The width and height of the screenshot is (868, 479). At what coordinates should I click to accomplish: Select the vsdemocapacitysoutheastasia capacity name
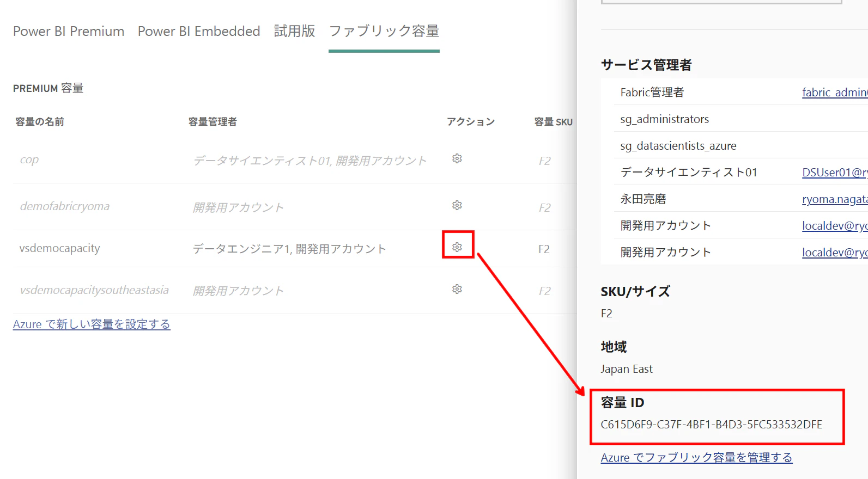pyautogui.click(x=94, y=290)
